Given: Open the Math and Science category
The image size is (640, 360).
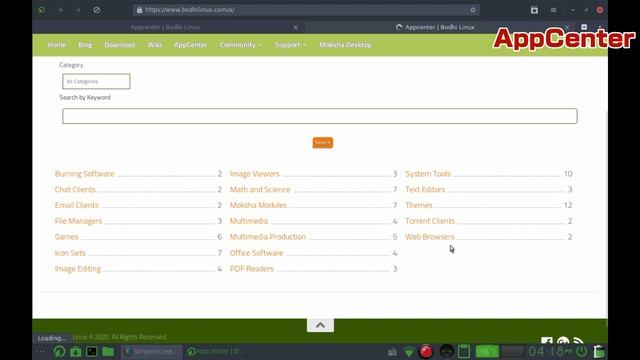Looking at the screenshot, I should tap(260, 189).
